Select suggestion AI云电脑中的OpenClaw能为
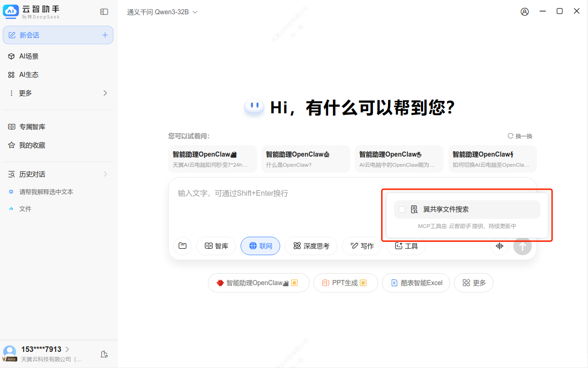 (399, 159)
